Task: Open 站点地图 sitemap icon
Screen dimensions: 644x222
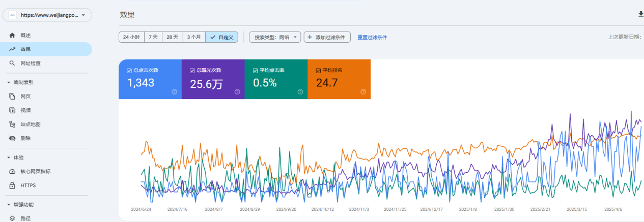Action: (12, 124)
